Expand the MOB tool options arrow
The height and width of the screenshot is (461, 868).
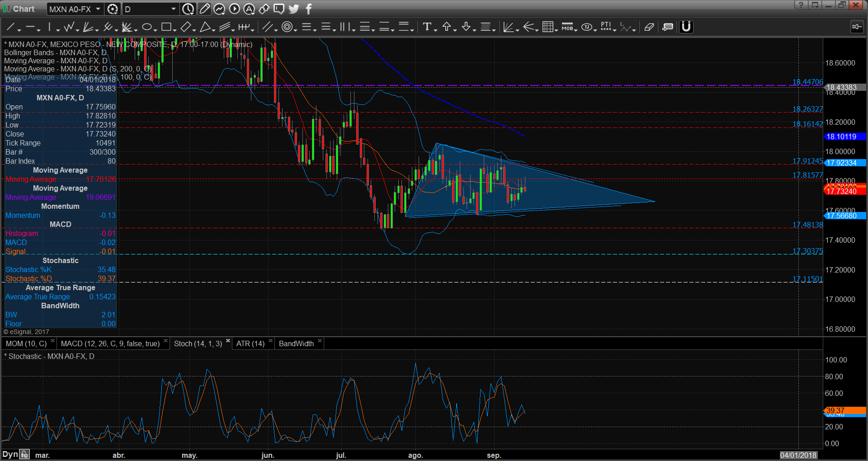(x=576, y=30)
